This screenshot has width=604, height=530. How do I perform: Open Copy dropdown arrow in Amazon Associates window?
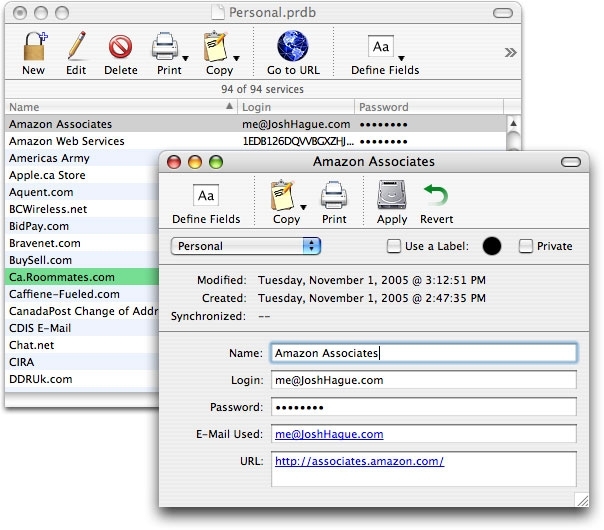point(304,208)
